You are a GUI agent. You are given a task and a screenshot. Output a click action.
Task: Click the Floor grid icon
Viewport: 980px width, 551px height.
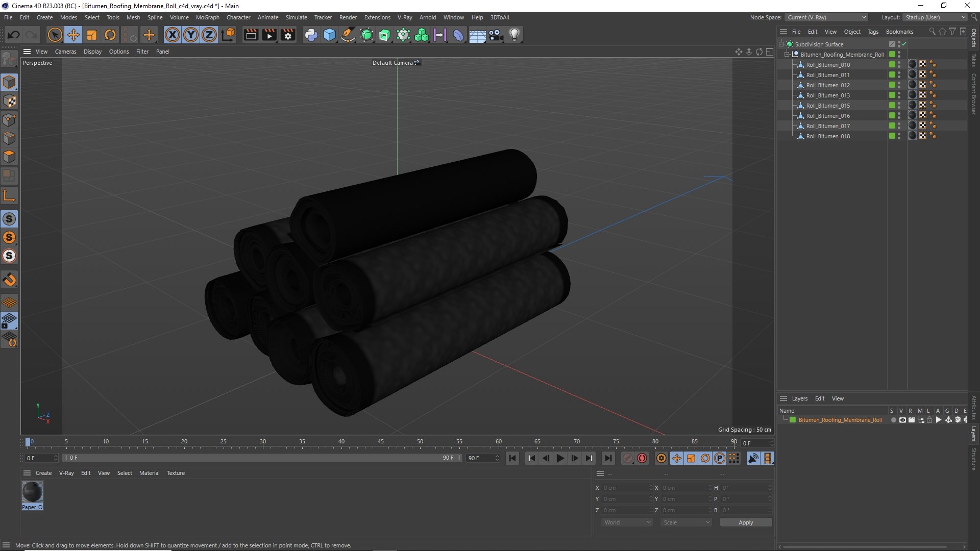point(477,35)
